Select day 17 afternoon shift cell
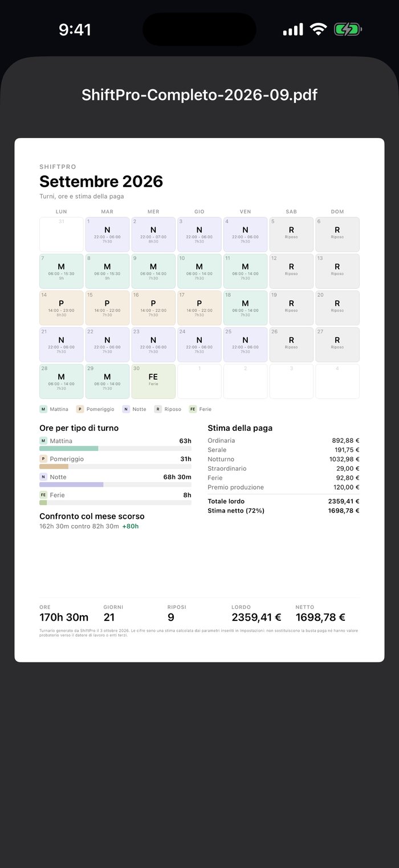The image size is (399, 868). [199, 308]
